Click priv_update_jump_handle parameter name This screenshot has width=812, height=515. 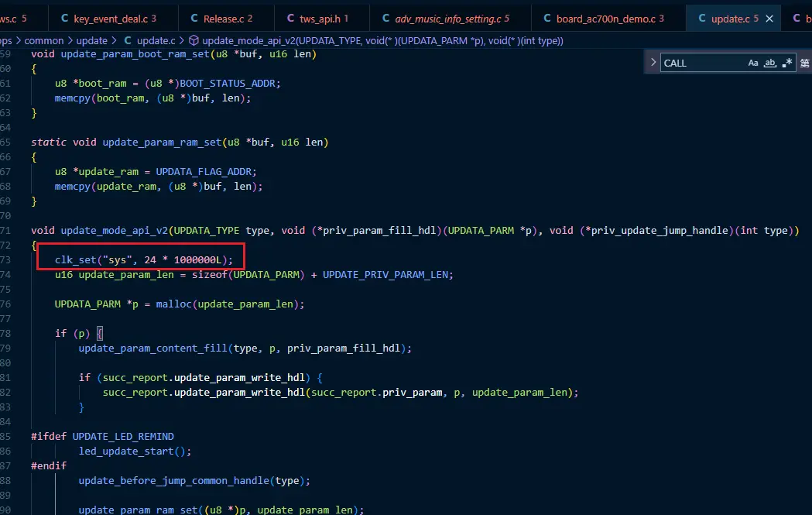(x=660, y=231)
